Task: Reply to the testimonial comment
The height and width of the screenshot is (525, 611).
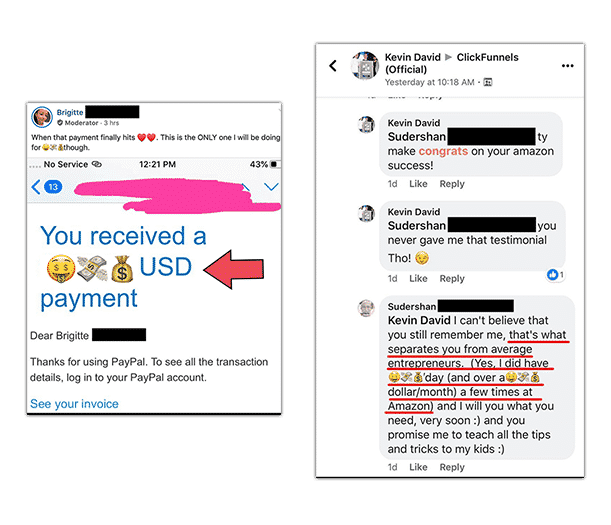Action: click(x=452, y=278)
